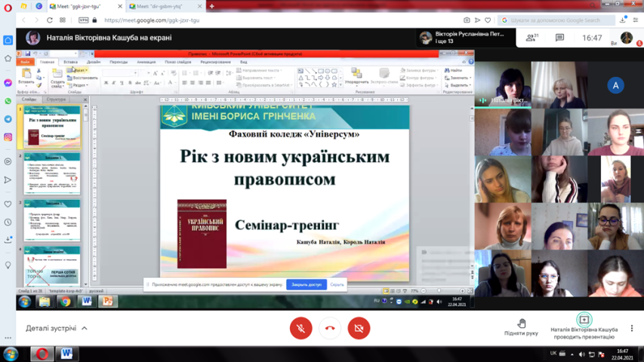Open Instagram in Opera sidebar
Viewport: 644px width, 362px height.
point(8,137)
